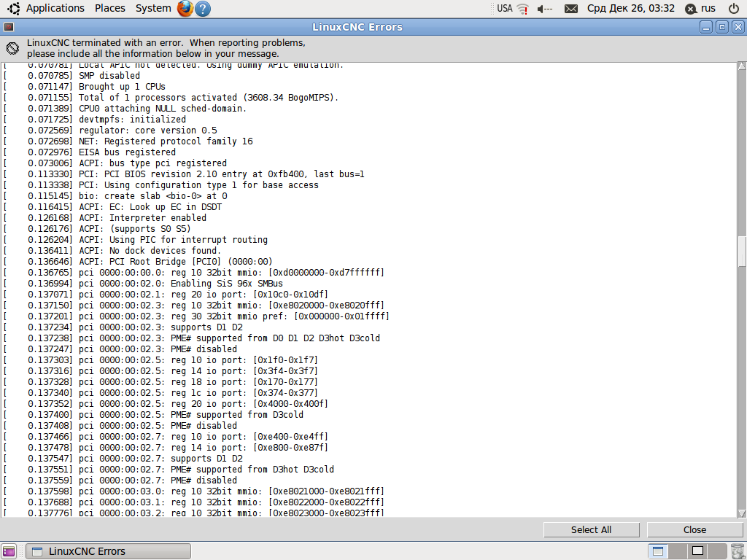The width and height of the screenshot is (747, 560).
Task: Click the scrollbar down arrow
Action: (x=742, y=513)
